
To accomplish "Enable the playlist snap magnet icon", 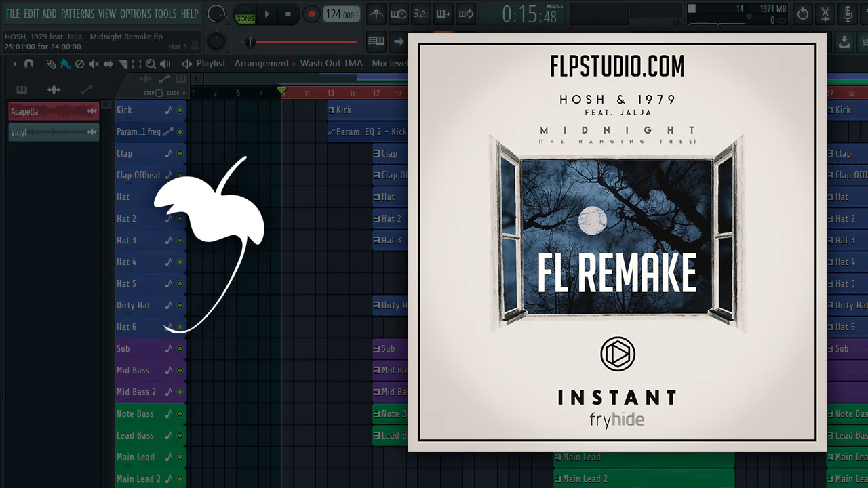I will tap(28, 64).
